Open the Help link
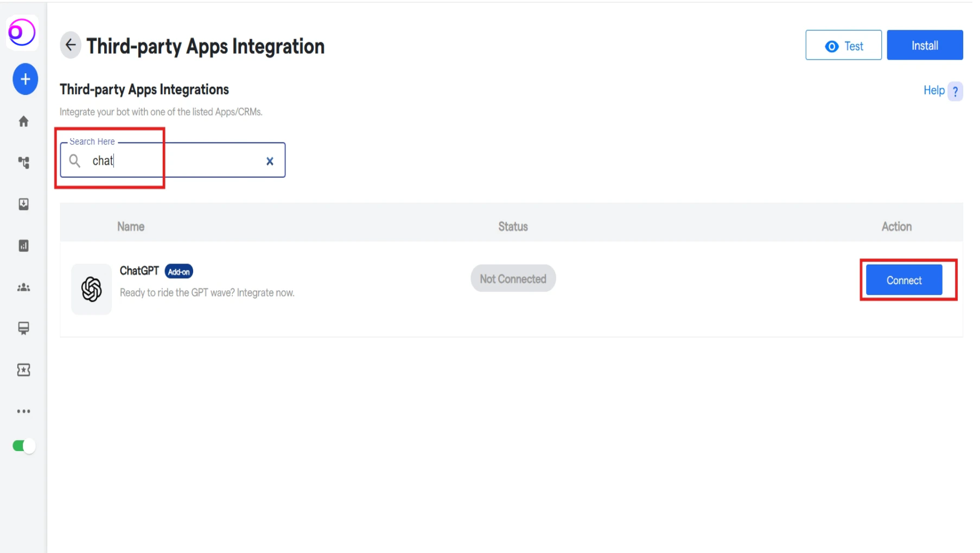 [934, 91]
